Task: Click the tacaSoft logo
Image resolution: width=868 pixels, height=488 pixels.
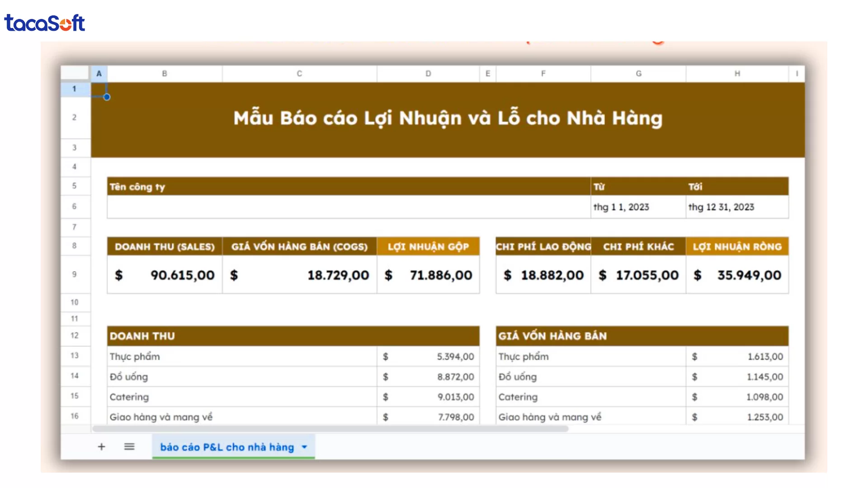Action: click(x=45, y=23)
